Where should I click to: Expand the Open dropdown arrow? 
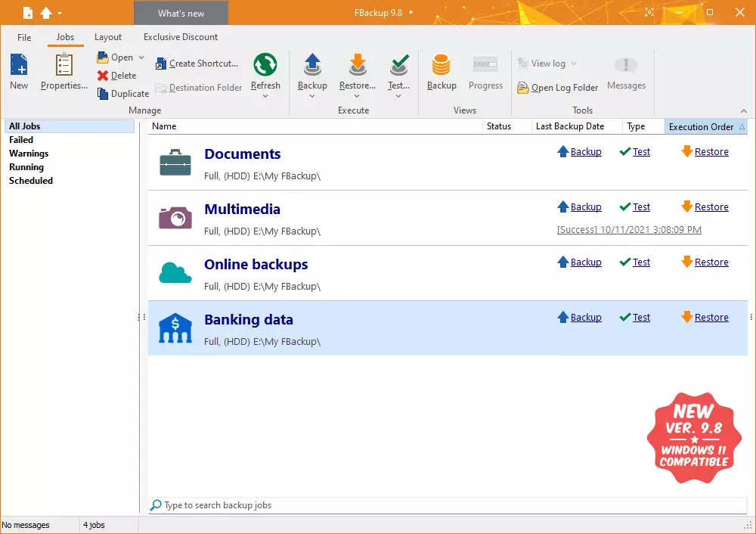[141, 57]
